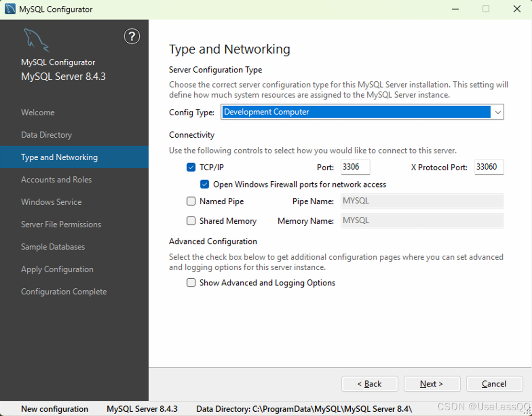
Task: Enable the Named Pipe checkbox
Action: pos(191,201)
